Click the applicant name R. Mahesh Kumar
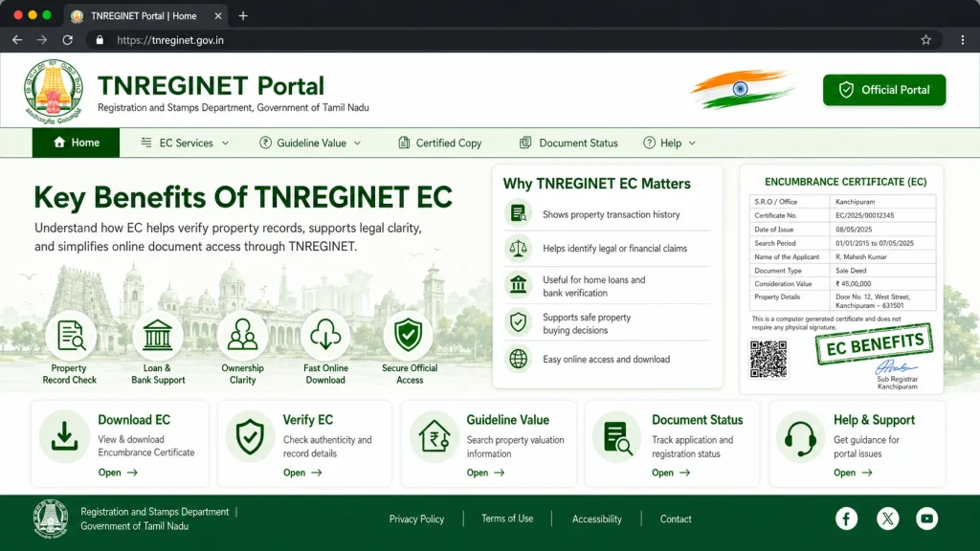 coord(860,256)
